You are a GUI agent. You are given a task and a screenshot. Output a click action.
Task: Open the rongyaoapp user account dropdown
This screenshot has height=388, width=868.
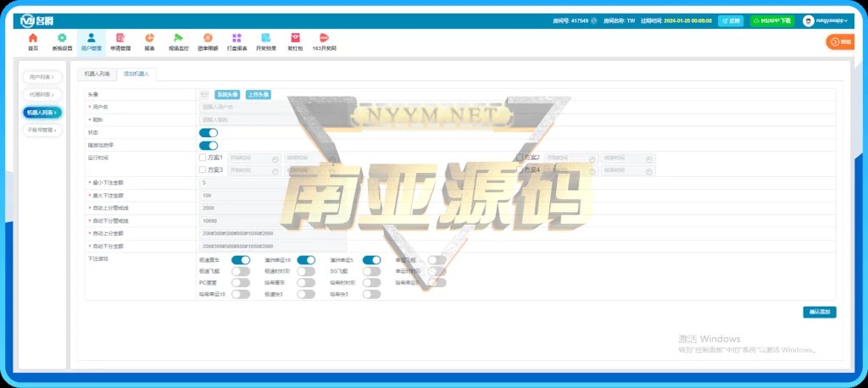(x=821, y=20)
